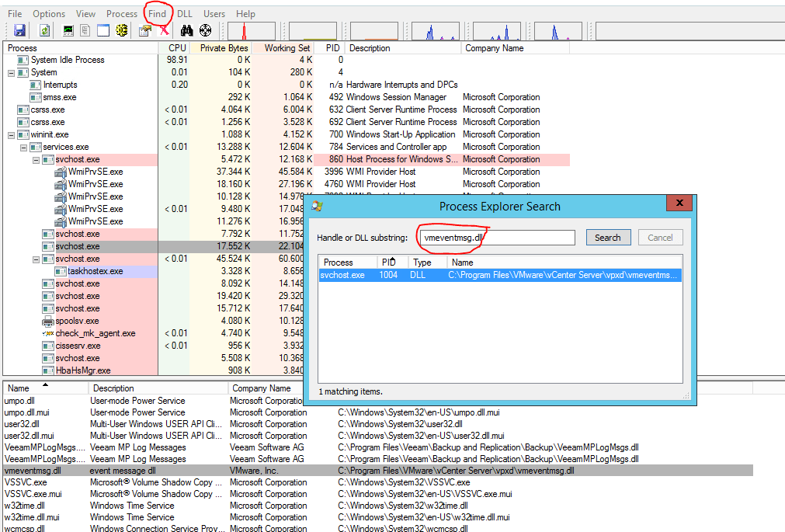Sort by Working Set column header
Screen dimensions: 785x532
[x=283, y=48]
